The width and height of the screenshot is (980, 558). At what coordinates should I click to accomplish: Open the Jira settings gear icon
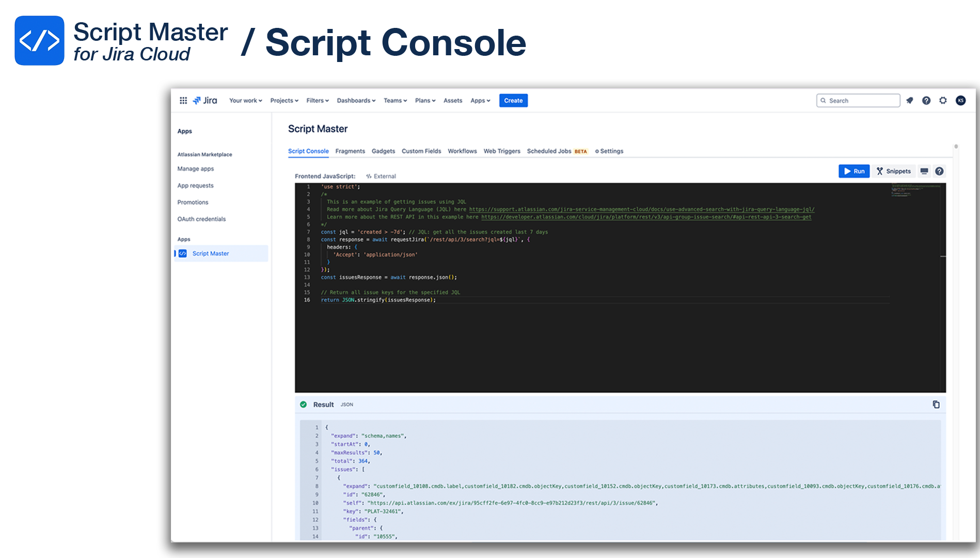click(943, 101)
